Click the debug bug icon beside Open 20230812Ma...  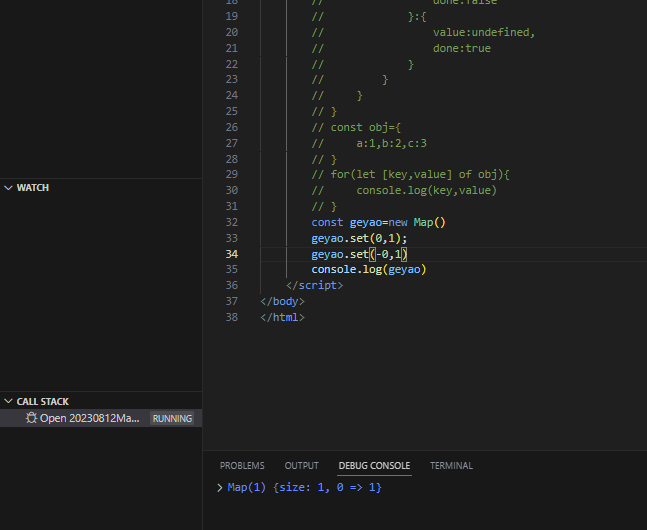(31, 418)
